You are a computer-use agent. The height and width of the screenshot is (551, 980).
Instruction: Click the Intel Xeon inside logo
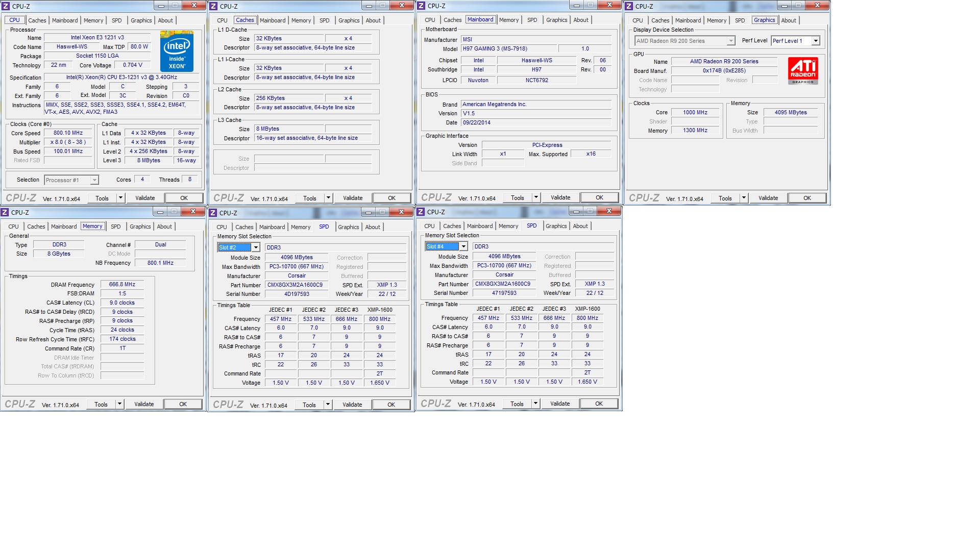click(177, 52)
